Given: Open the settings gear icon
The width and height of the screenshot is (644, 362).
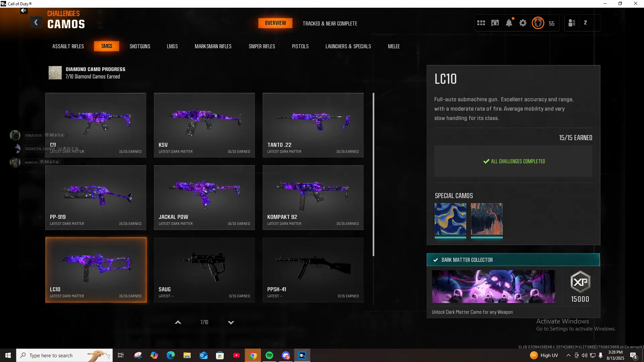Looking at the screenshot, I should pyautogui.click(x=523, y=23).
